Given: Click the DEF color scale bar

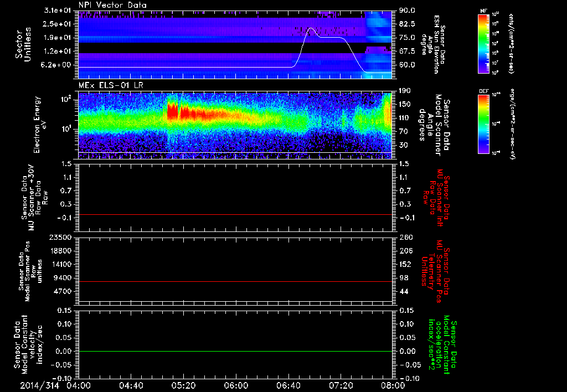Looking at the screenshot, I should (x=483, y=124).
